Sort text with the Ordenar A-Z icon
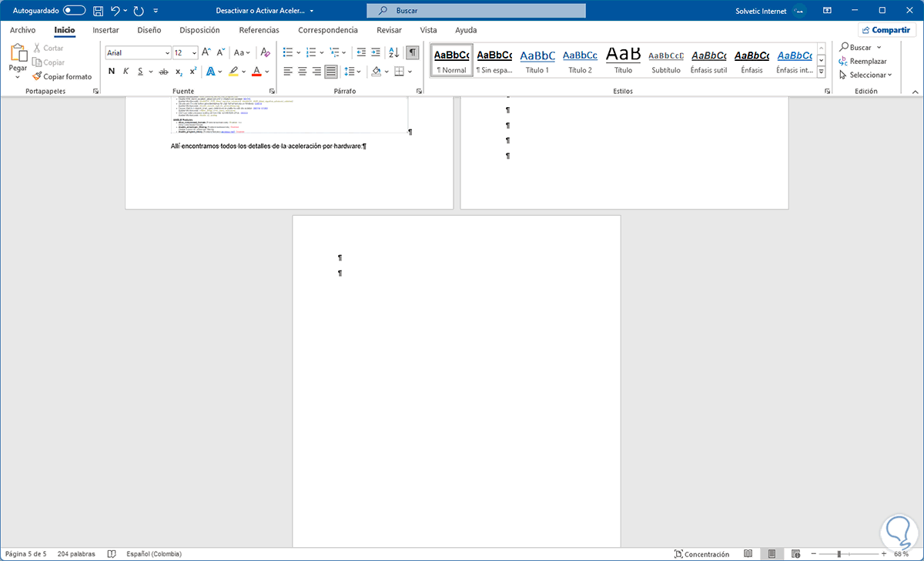 (393, 52)
